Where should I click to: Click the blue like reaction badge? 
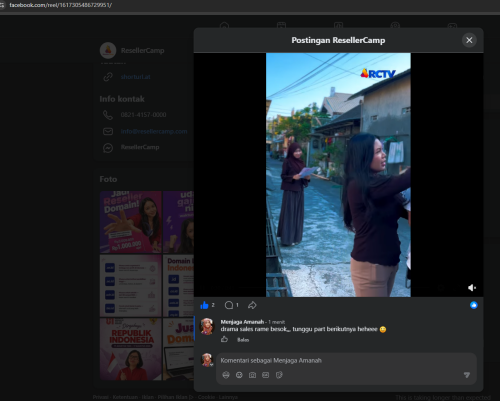click(473, 305)
